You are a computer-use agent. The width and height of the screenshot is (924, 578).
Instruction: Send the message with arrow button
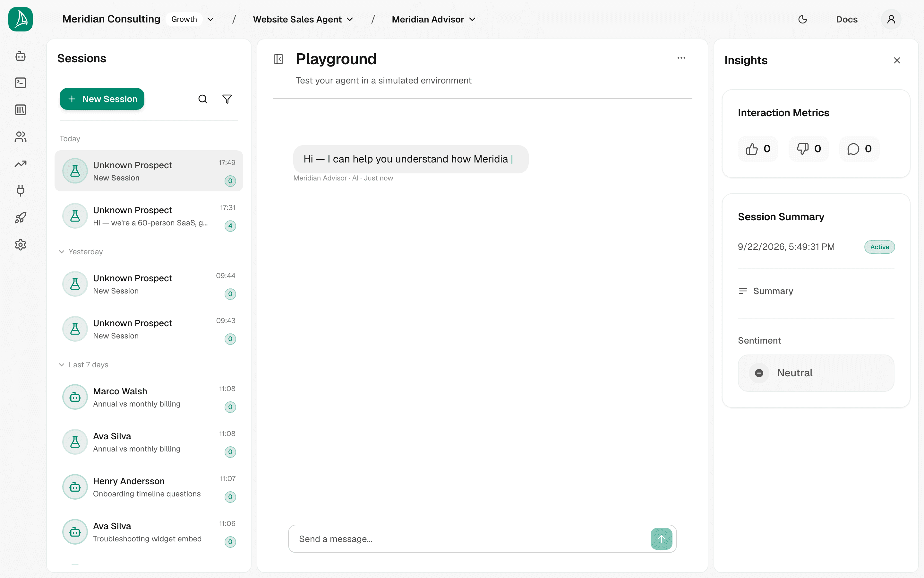pos(661,539)
